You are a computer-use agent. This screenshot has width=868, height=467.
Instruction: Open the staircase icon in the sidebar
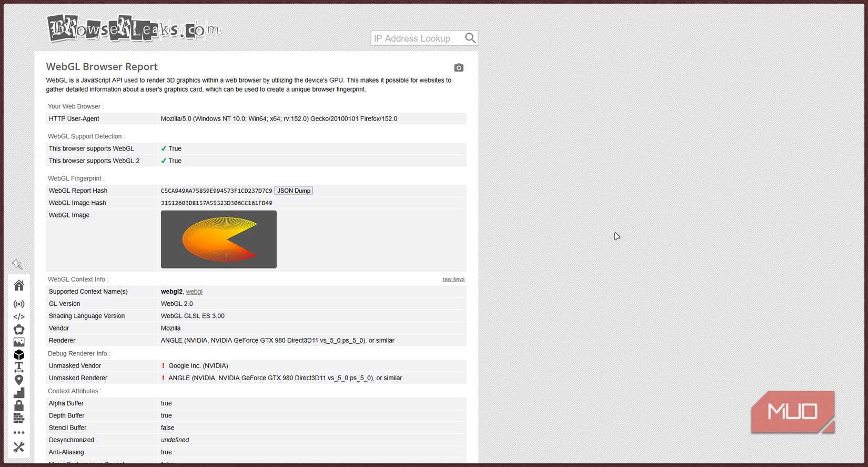(x=19, y=393)
